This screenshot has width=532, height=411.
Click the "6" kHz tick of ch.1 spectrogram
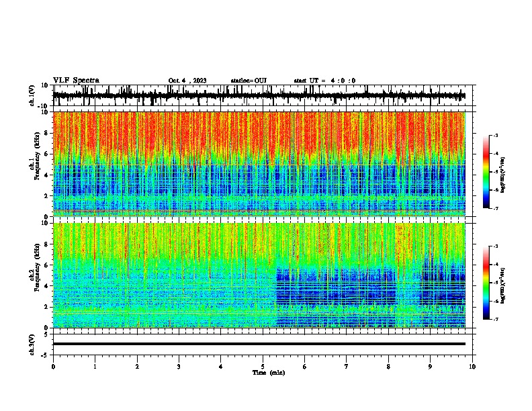pyautogui.click(x=47, y=154)
